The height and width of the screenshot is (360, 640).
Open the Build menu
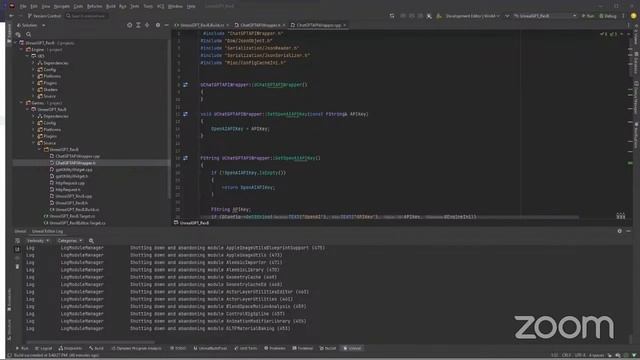point(111,7)
